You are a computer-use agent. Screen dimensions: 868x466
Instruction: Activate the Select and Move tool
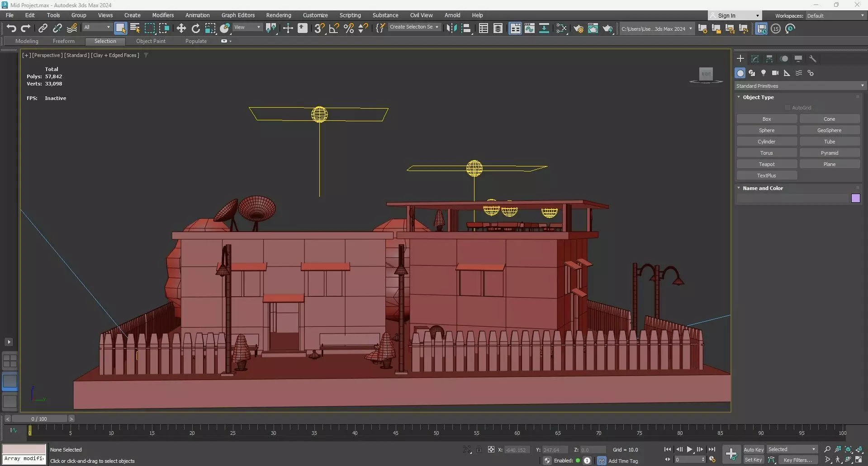click(181, 29)
